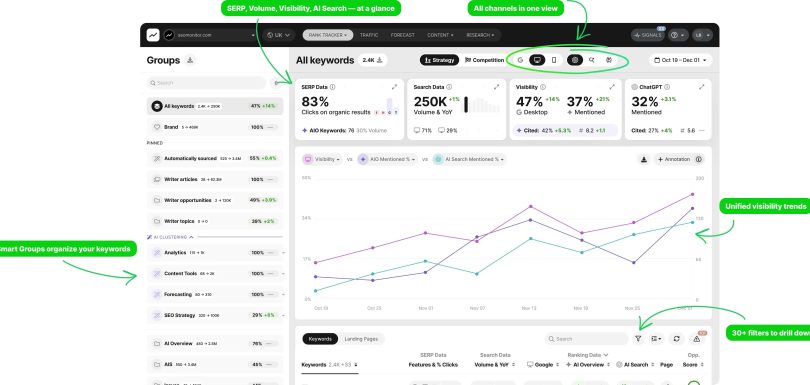The width and height of the screenshot is (810, 385).
Task: Select the Brand group
Action: click(215, 127)
